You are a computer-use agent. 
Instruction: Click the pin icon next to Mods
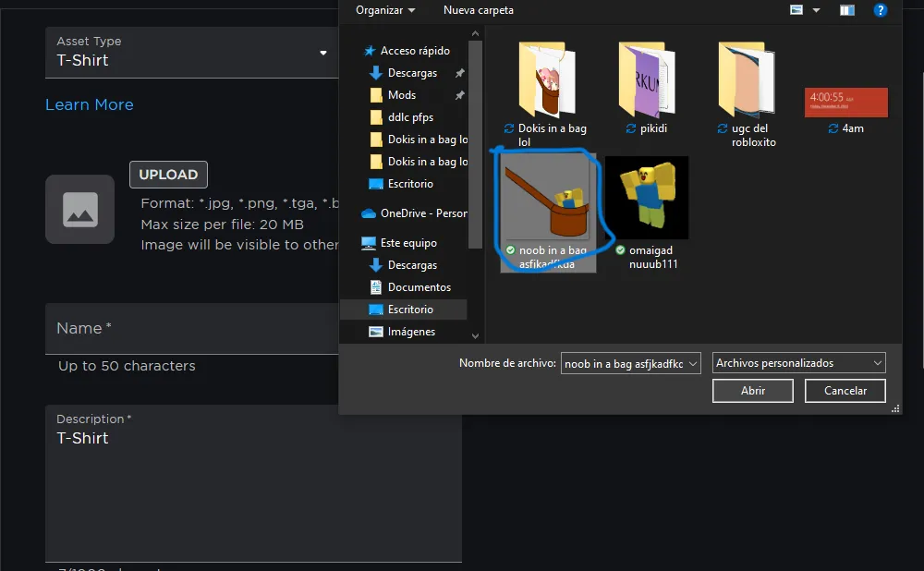point(459,95)
